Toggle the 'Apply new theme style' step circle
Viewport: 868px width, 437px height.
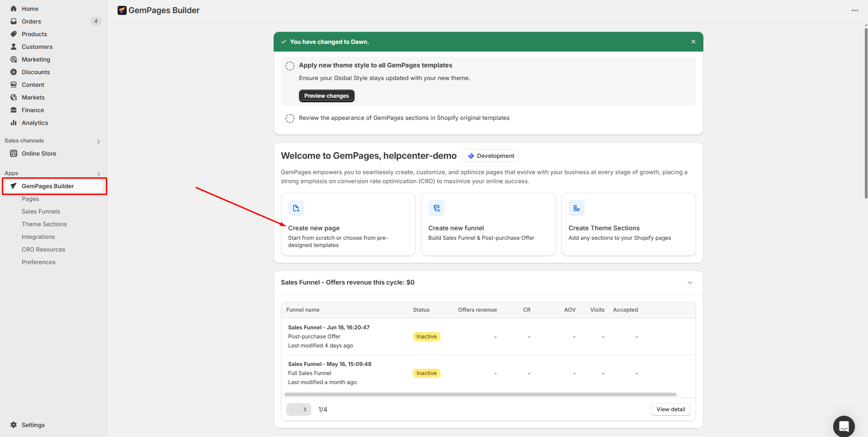290,66
